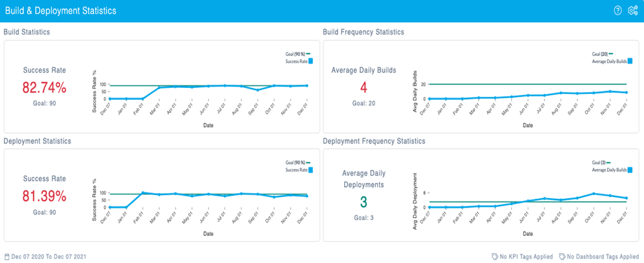This screenshot has height=263, width=644.
Task: Click the Deployment Frequency Statistics section title
Action: tap(374, 141)
